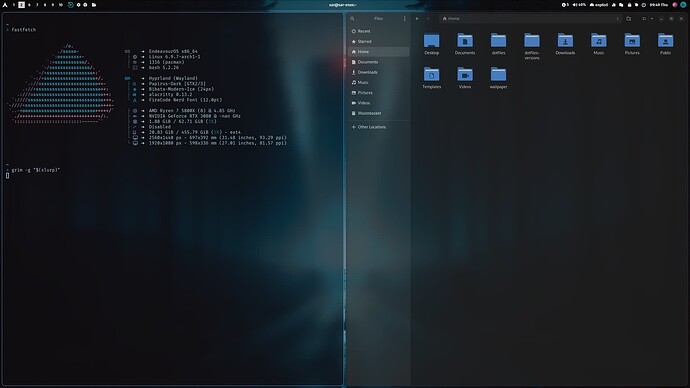Select the Downloads folder icon
The height and width of the screenshot is (388, 690).
565,41
